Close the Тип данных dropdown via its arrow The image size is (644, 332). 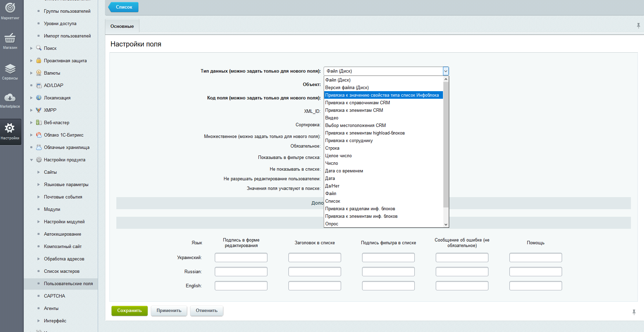(446, 71)
